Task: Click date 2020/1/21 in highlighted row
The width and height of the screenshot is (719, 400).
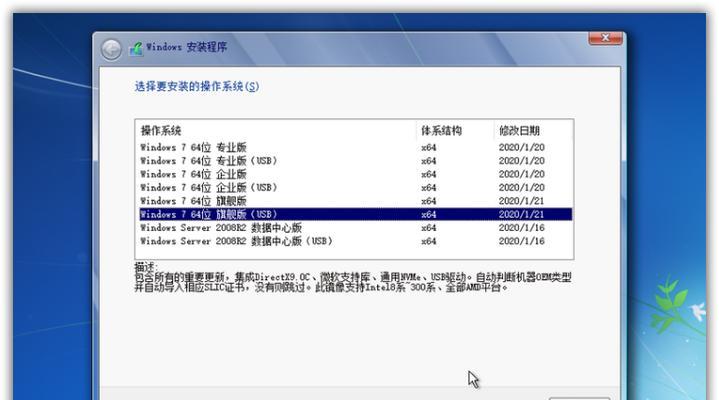Action: tap(521, 214)
